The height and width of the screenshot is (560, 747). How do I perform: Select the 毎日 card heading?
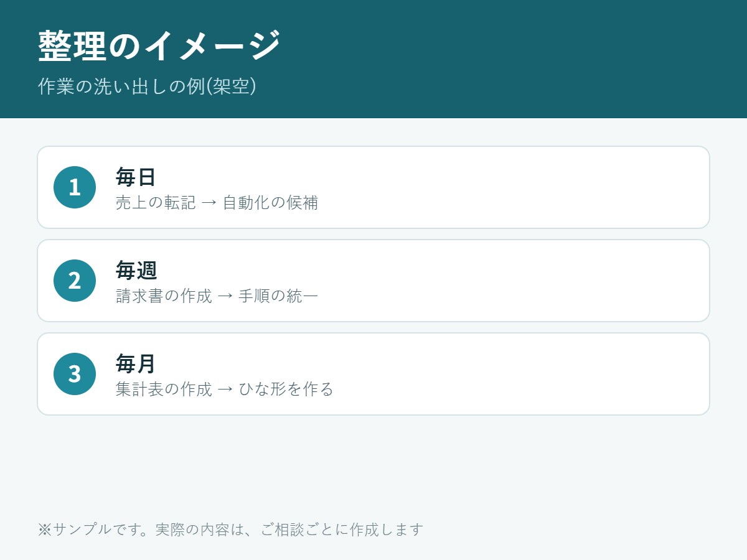pos(136,177)
